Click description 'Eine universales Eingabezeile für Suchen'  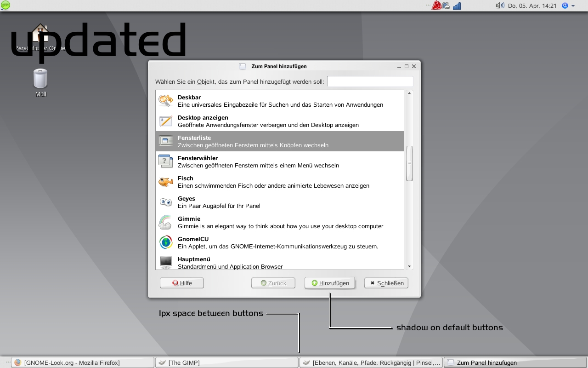pyautogui.click(x=280, y=105)
